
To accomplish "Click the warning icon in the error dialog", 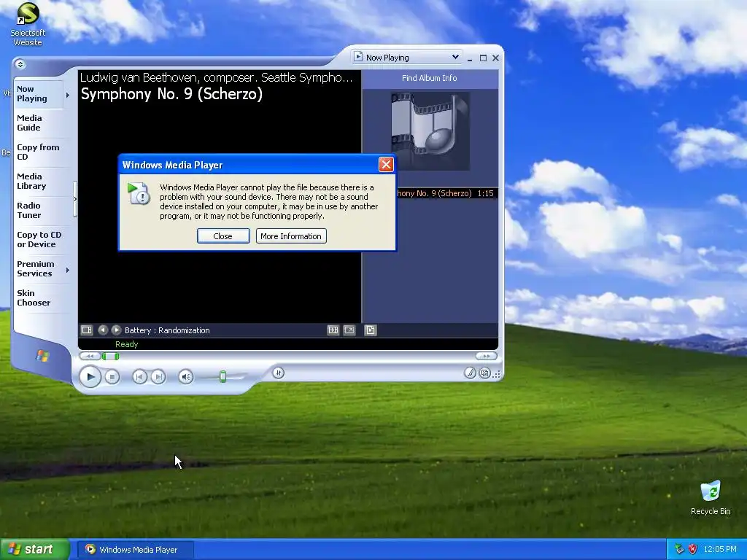I will point(139,193).
